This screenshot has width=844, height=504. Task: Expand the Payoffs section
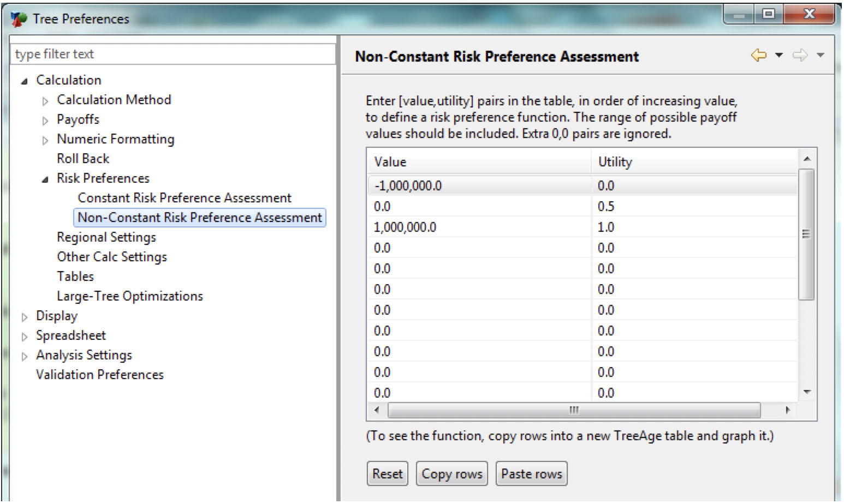coord(46,119)
